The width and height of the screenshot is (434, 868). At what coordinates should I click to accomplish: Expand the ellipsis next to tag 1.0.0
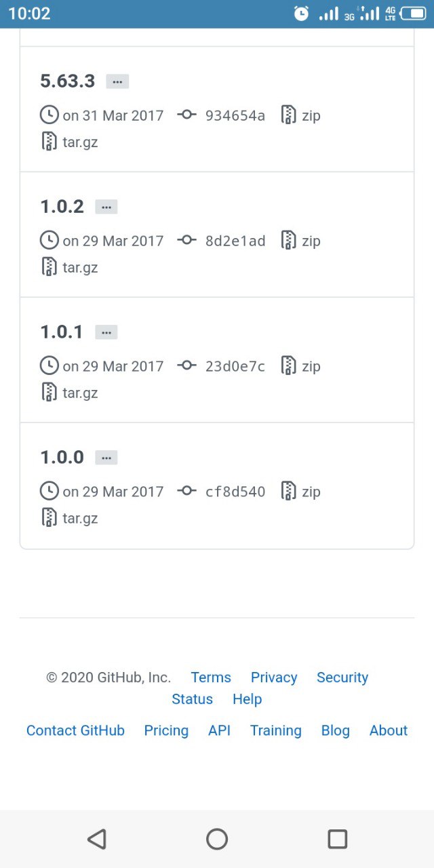[x=106, y=458]
